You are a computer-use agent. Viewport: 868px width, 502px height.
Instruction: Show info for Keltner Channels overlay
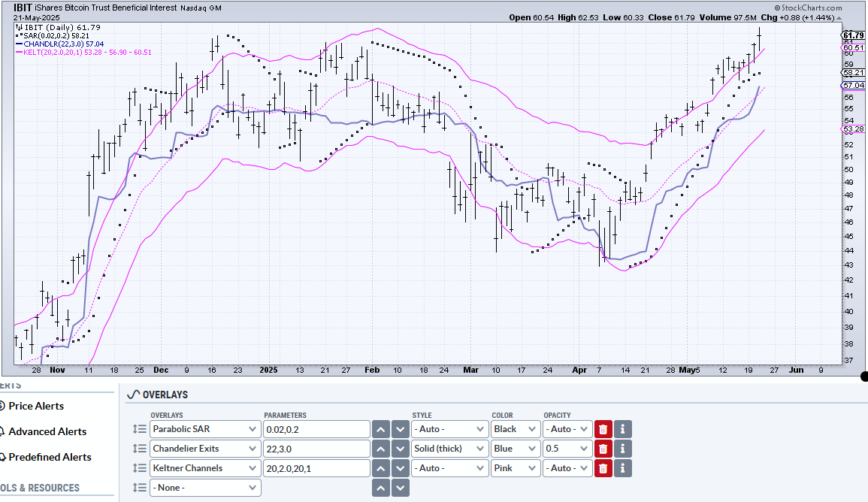tap(623, 468)
